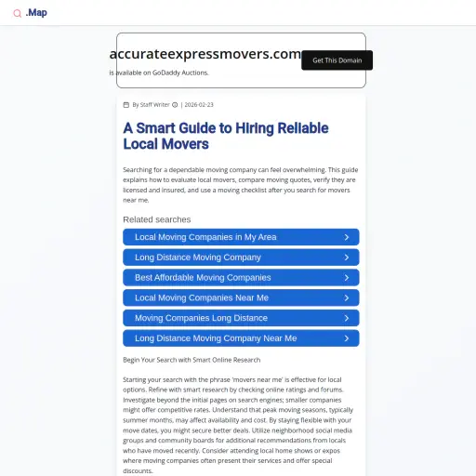The image size is (476, 476).
Task: Click the accurateexpressmovers.com domain heading
Action: (x=205, y=54)
